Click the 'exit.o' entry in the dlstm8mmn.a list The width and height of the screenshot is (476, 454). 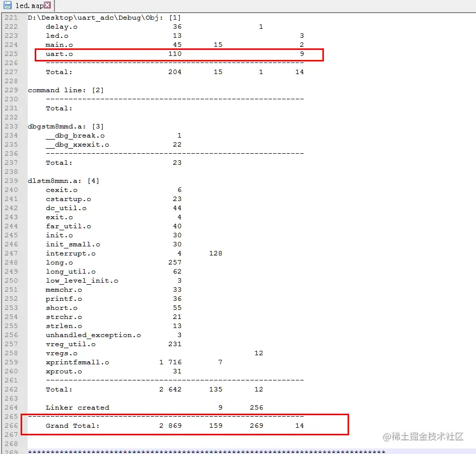point(59,217)
